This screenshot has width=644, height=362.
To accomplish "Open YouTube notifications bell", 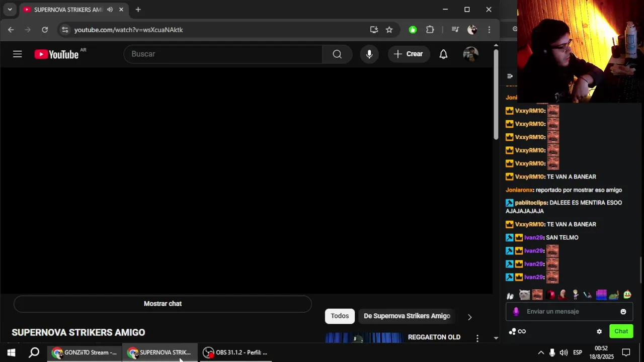I will click(x=443, y=54).
